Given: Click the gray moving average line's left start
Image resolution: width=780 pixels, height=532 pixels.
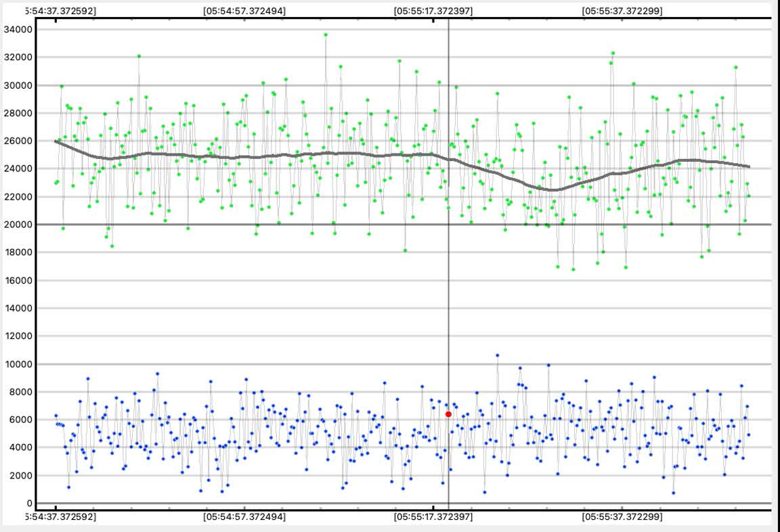Looking at the screenshot, I should click(x=56, y=141).
